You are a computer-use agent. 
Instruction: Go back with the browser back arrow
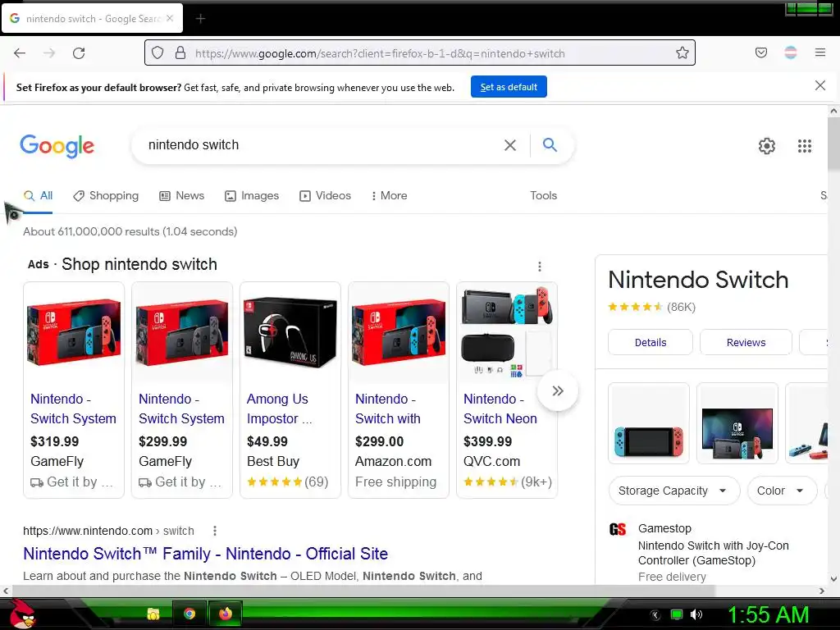pos(20,53)
